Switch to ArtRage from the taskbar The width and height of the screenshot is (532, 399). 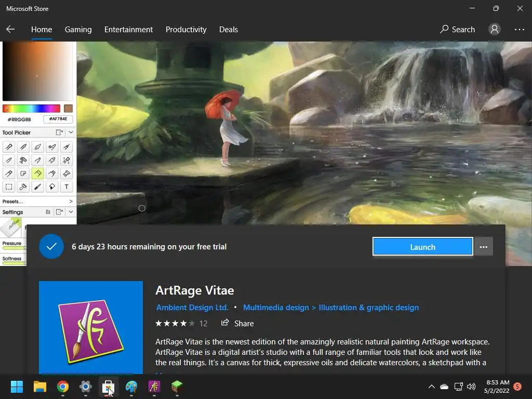coord(154,387)
